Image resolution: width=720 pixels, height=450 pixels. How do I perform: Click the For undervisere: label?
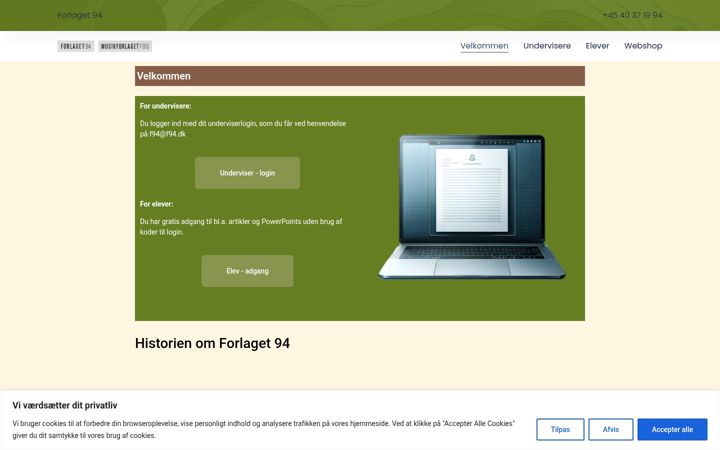point(165,106)
